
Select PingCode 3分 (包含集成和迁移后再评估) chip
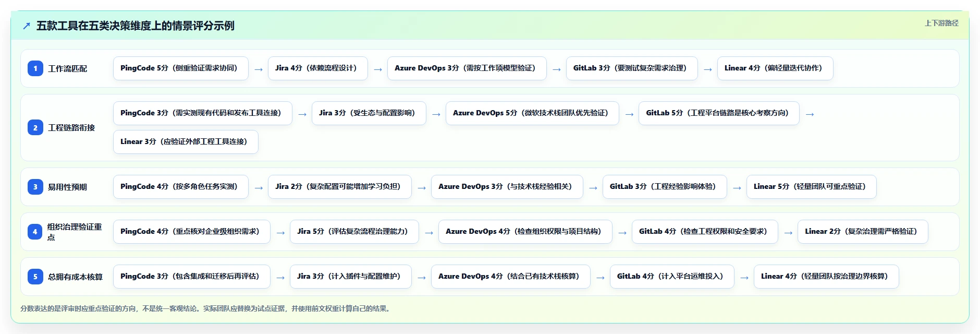click(192, 277)
